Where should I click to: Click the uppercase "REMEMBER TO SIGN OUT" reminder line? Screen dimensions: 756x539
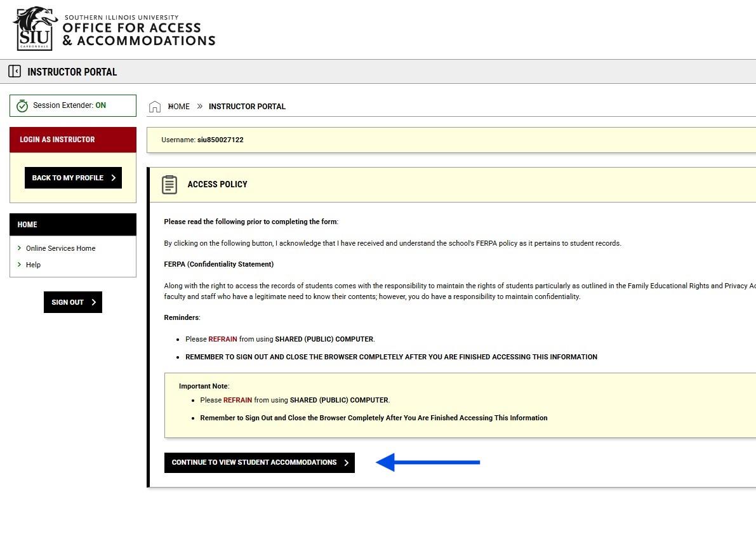click(x=391, y=357)
